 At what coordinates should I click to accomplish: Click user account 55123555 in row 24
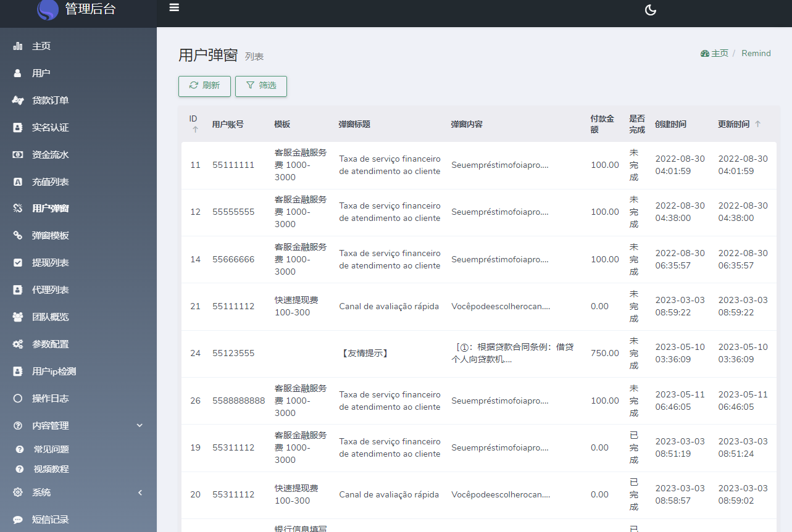(233, 353)
